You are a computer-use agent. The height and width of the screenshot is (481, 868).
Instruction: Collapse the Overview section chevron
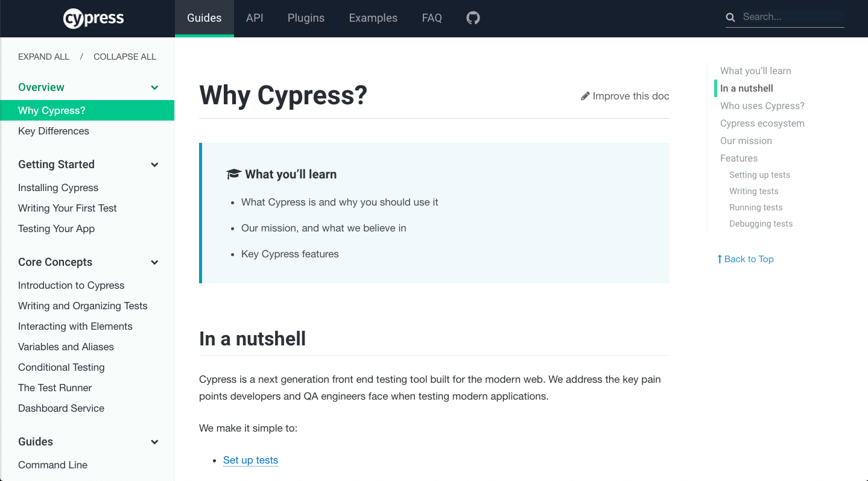[154, 87]
